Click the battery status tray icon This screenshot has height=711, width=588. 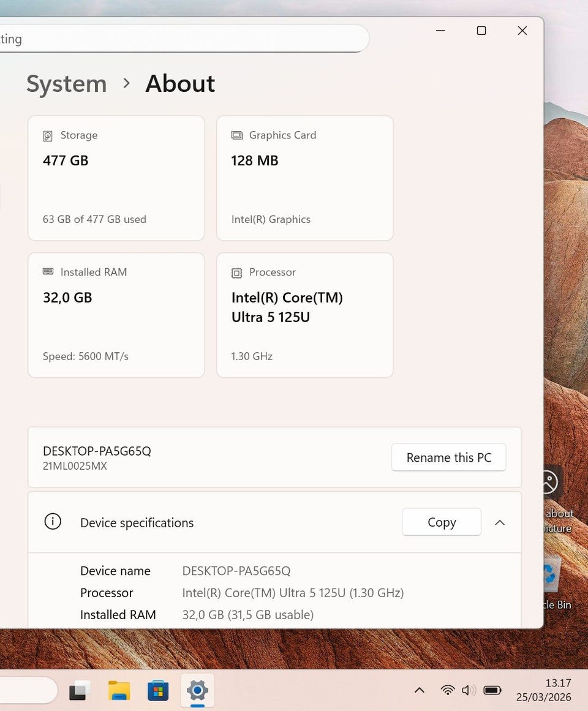click(492, 690)
